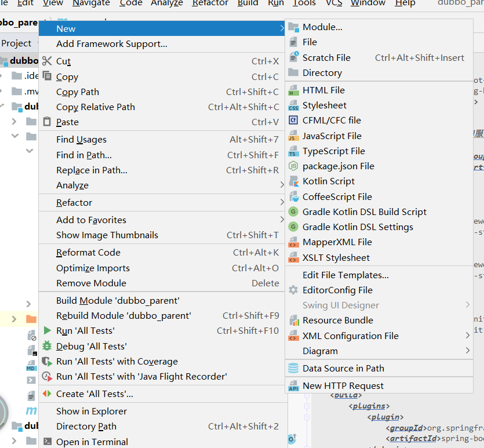Click the Module folder icon in the submenu
This screenshot has height=448, width=484.
(293, 27)
